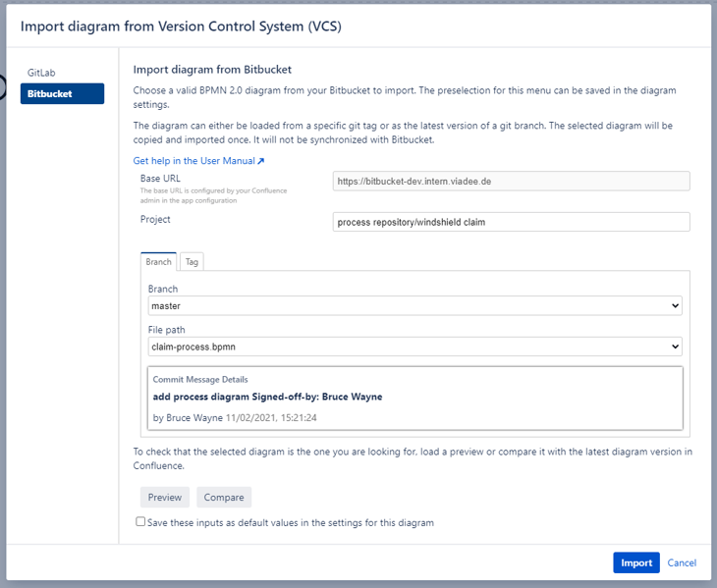Click the external-link arrow icon after User Manual

(x=260, y=161)
